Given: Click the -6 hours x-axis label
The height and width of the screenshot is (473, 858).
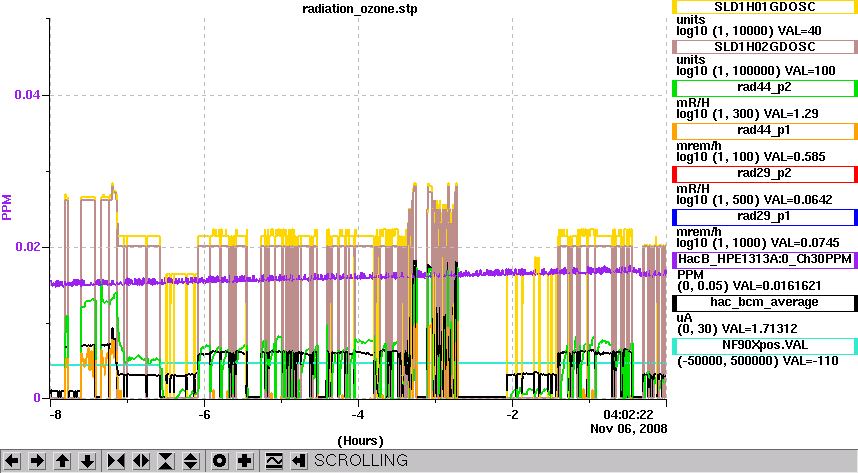Looking at the screenshot, I should pyautogui.click(x=204, y=414).
